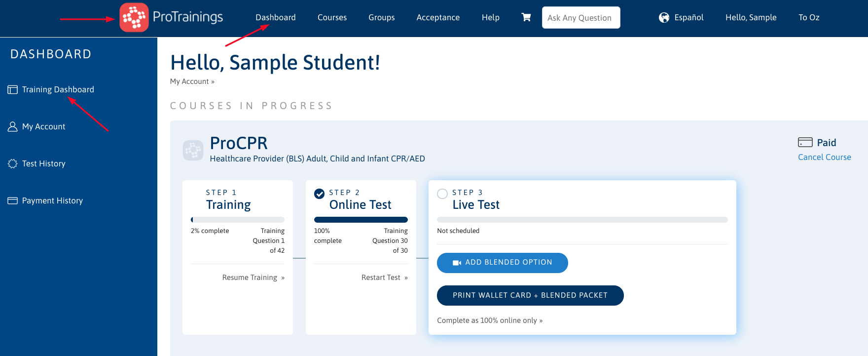
Task: Click the Step 3 Live Test heading
Action: point(476,204)
